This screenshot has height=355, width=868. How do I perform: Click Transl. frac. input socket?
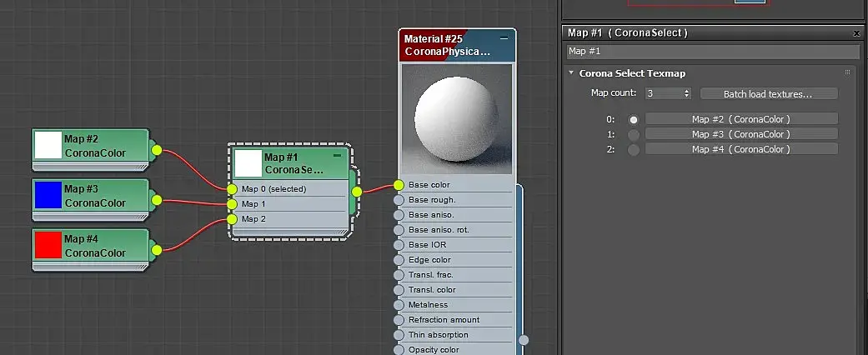(x=399, y=274)
